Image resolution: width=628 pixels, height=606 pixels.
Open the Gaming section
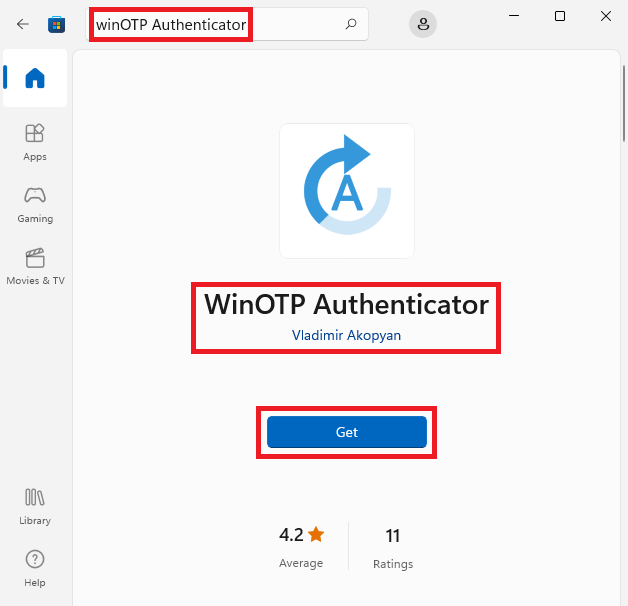pyautogui.click(x=35, y=205)
